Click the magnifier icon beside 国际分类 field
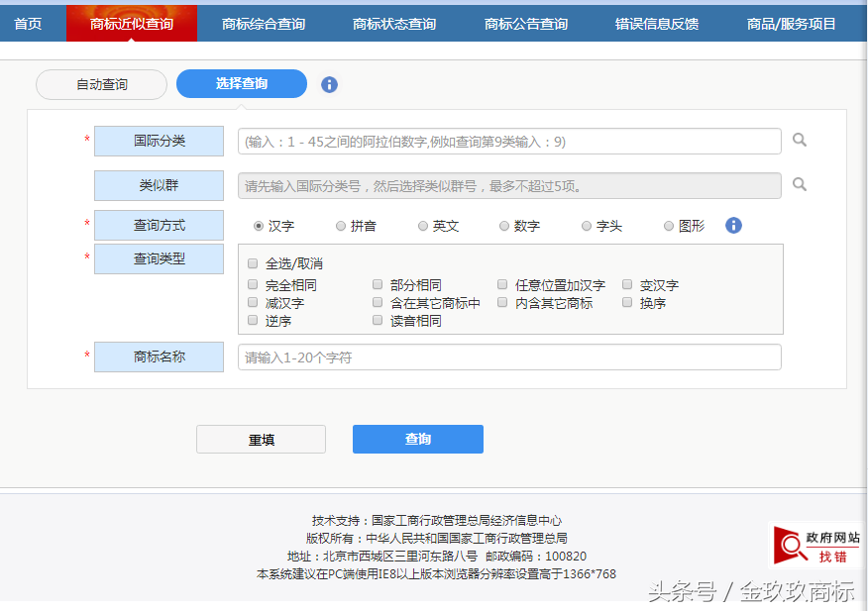This screenshot has height=611, width=868. [x=800, y=141]
